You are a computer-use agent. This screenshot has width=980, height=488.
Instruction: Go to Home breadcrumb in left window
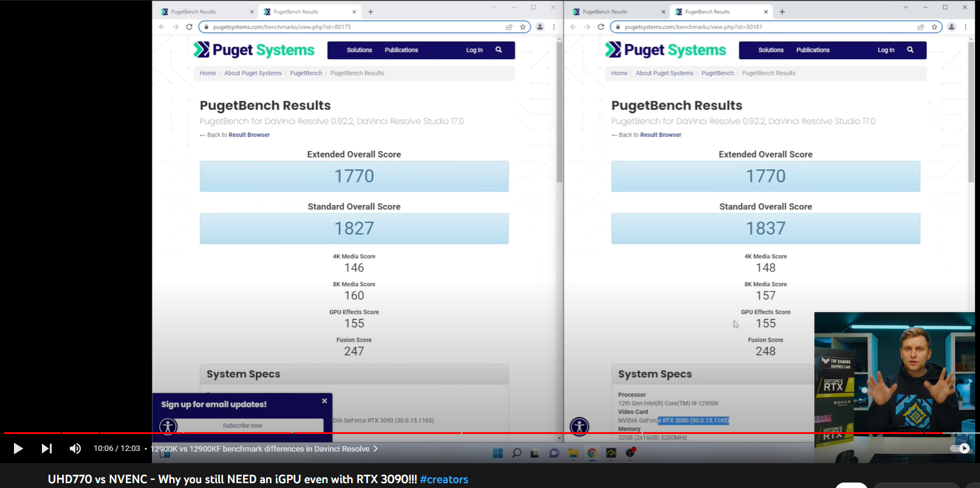point(208,73)
